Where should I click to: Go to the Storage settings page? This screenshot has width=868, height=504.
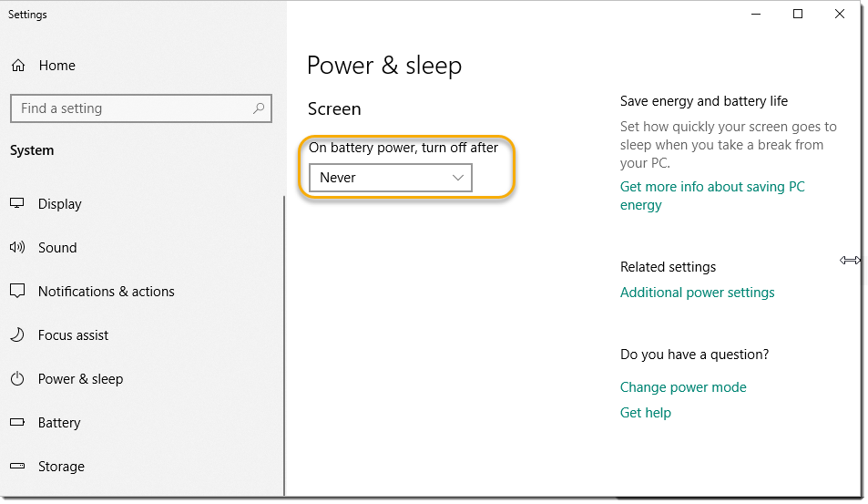coord(61,467)
